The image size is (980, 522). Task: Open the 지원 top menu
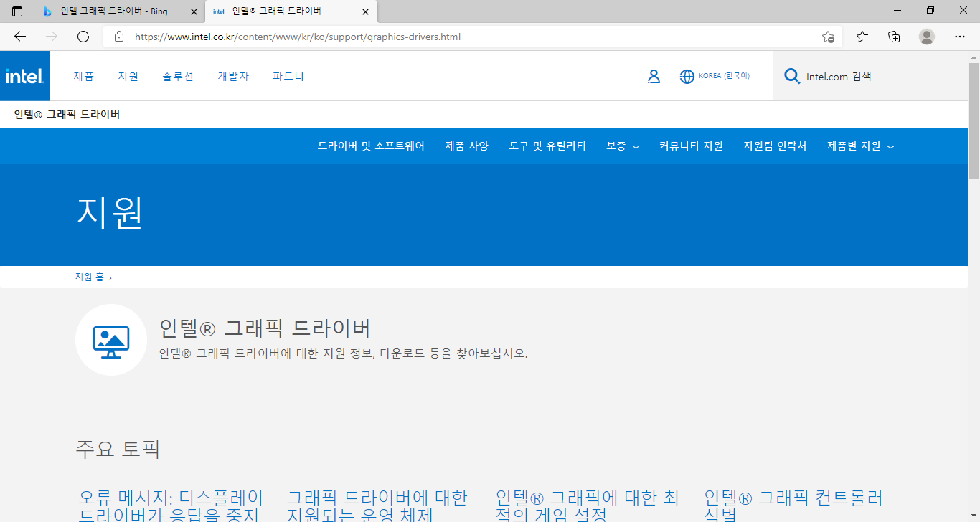pyautogui.click(x=128, y=76)
